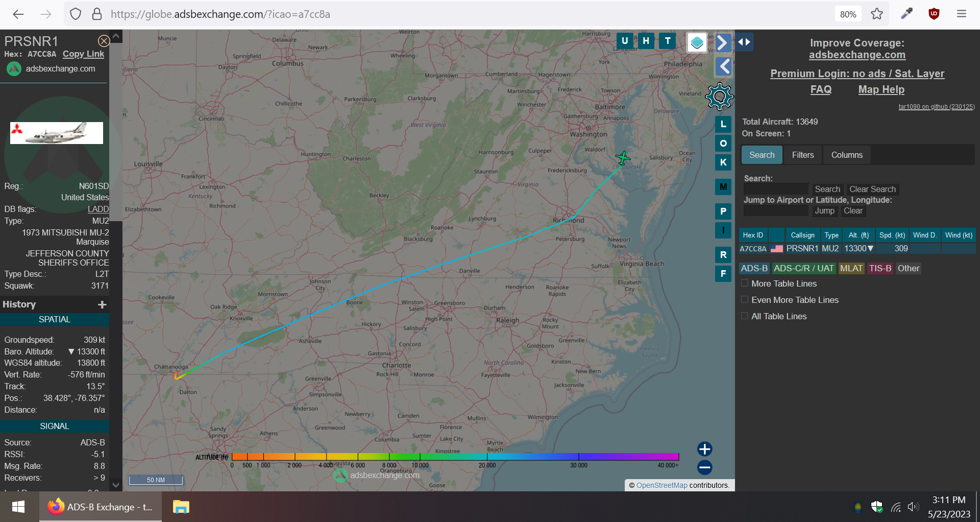Click the R map button
Image resolution: width=980 pixels, height=522 pixels.
(723, 255)
